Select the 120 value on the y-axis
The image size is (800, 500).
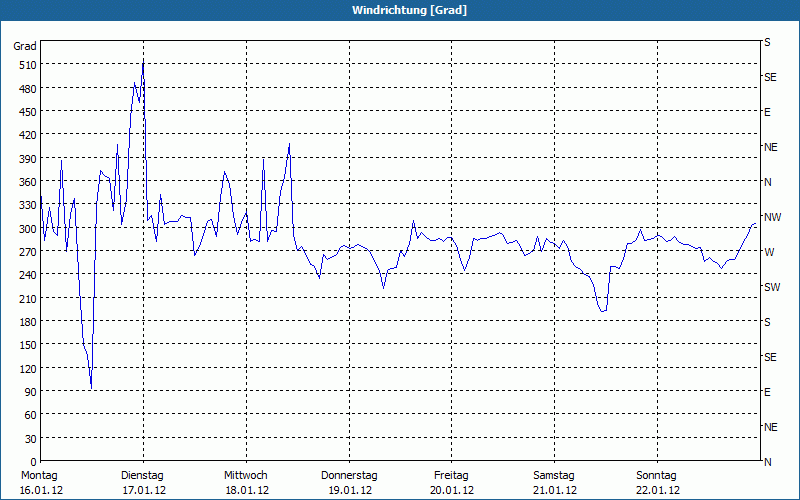click(x=28, y=369)
